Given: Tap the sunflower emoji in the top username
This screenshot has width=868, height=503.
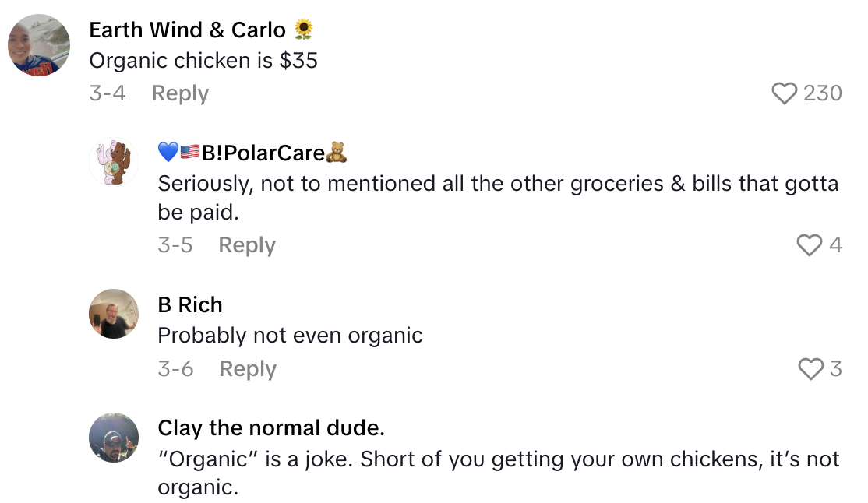Looking at the screenshot, I should [x=305, y=29].
